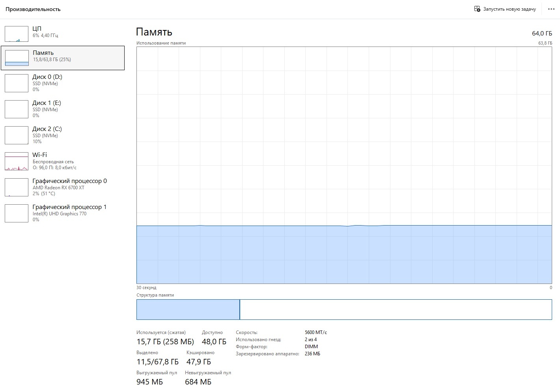Click the memory usage graph area

(x=344, y=165)
